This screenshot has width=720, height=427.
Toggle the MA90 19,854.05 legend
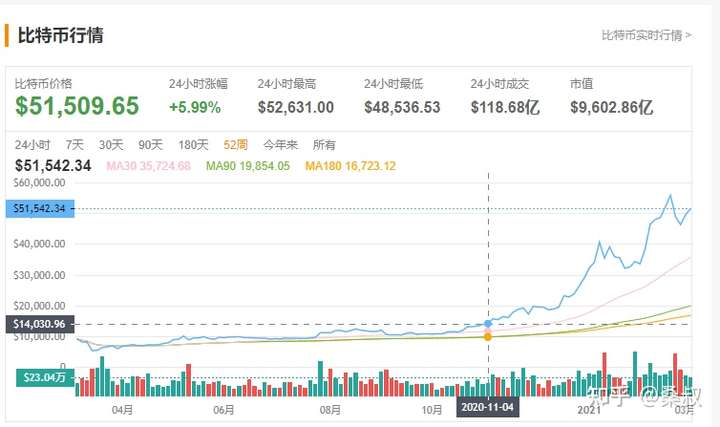point(248,166)
